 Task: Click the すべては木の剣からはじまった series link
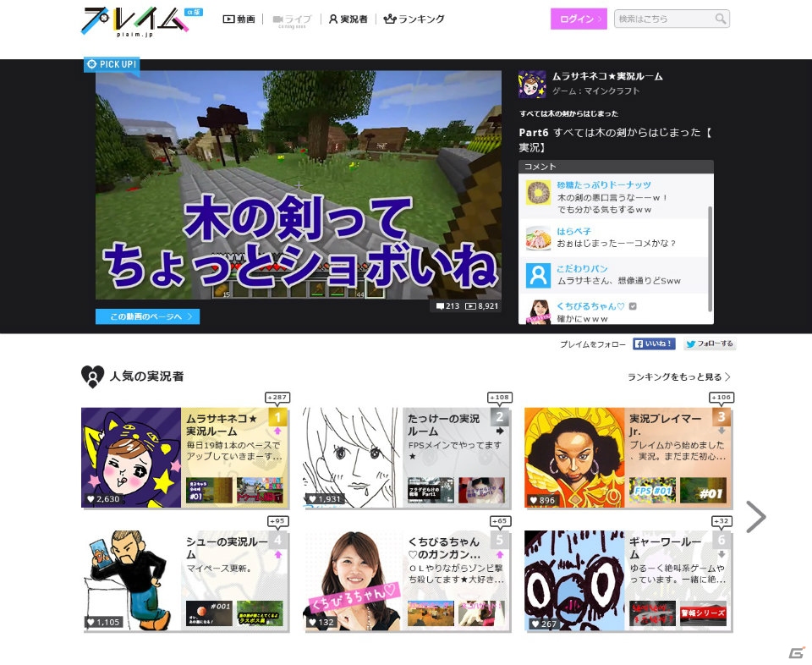point(568,113)
